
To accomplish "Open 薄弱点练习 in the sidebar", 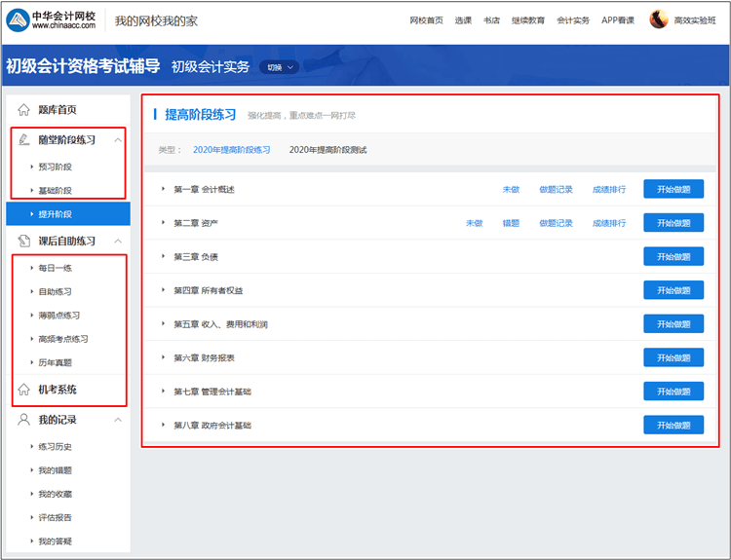I will [59, 316].
